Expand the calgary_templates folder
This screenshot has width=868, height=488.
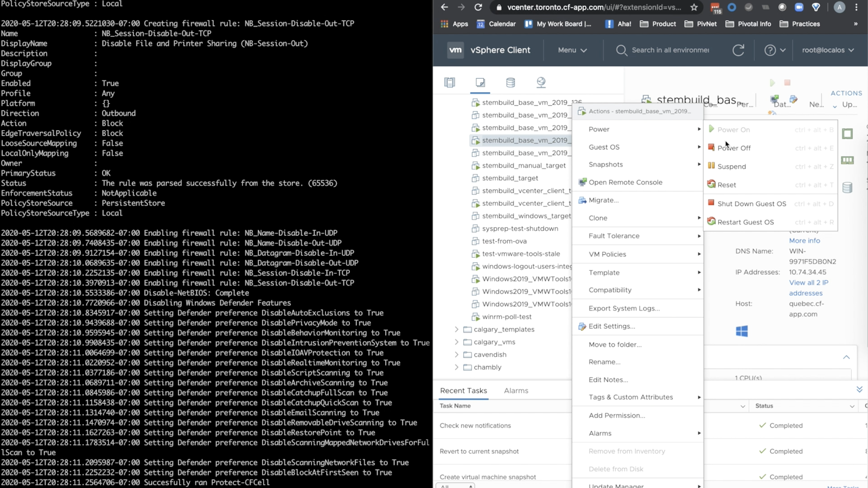(456, 330)
